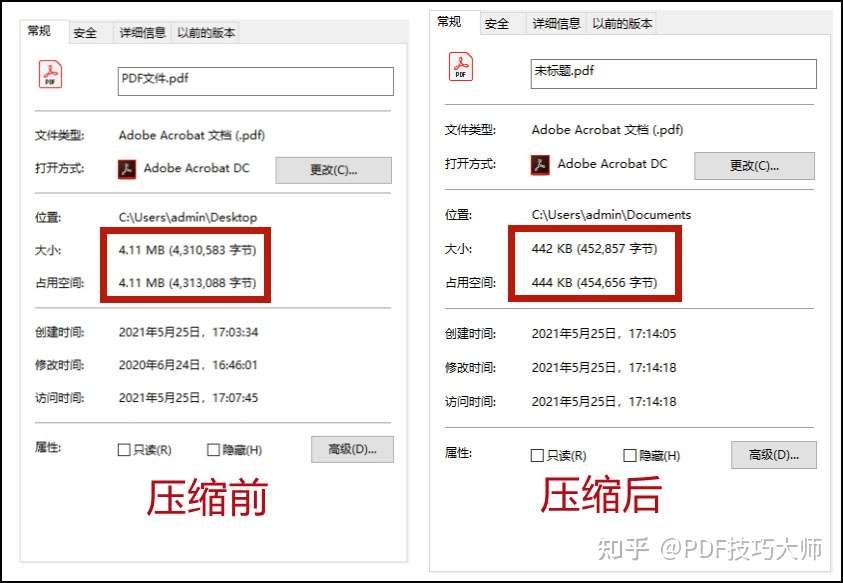This screenshot has height=583, width=843.
Task: Enable 只读(R) checkbox in PDF文件.pdf dialog
Action: pyautogui.click(x=124, y=450)
